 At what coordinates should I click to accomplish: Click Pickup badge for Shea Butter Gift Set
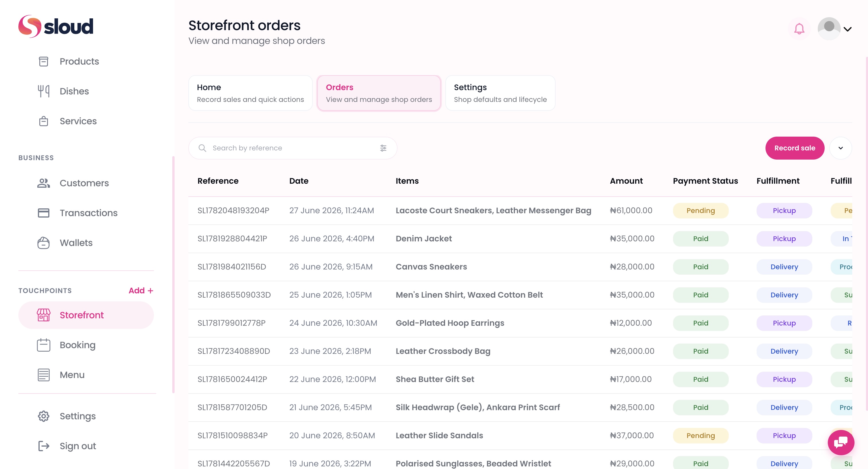click(784, 379)
